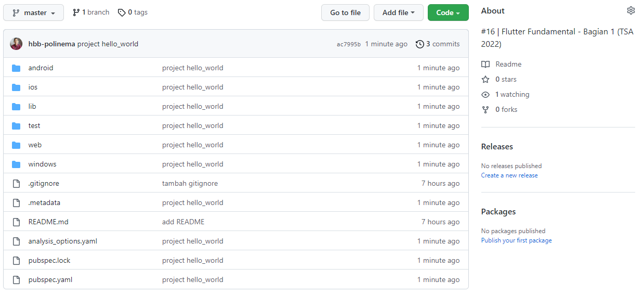Open the lib folder
Viewport: 644px width, 294px height.
pyautogui.click(x=32, y=106)
